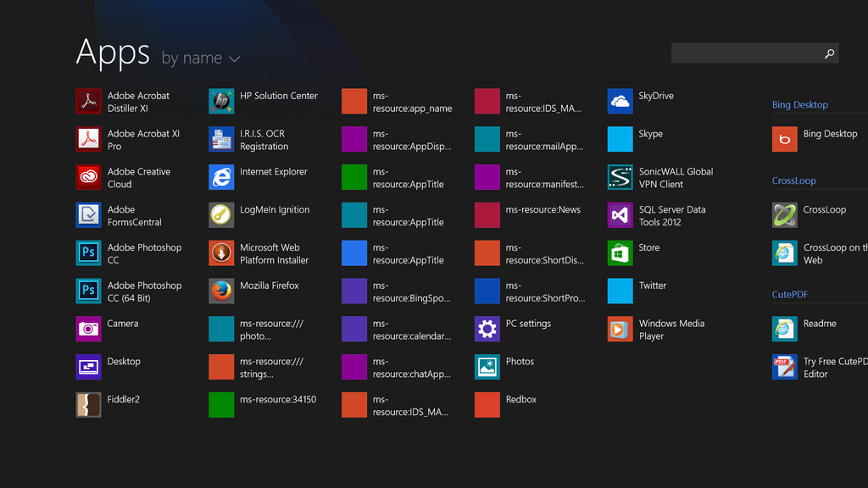Click the I.R.I.S. OCR Registration icon

221,140
